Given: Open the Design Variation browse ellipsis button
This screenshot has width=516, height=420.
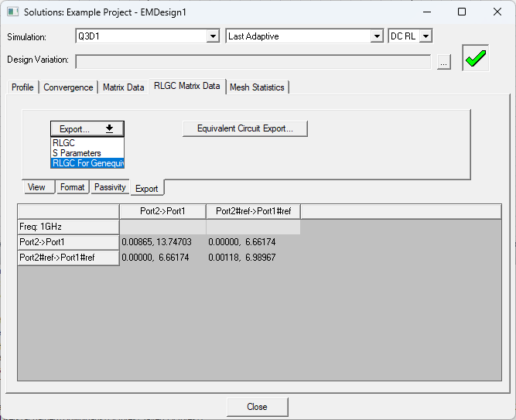Looking at the screenshot, I should point(443,63).
